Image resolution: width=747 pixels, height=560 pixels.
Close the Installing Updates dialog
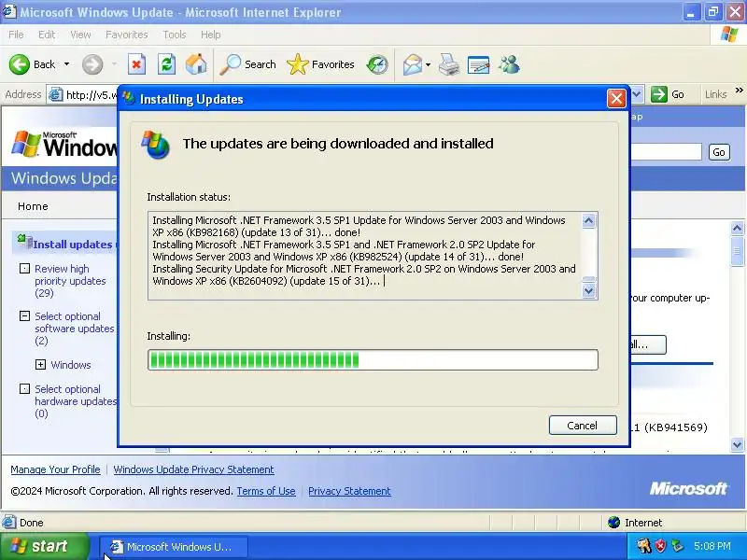coord(616,99)
